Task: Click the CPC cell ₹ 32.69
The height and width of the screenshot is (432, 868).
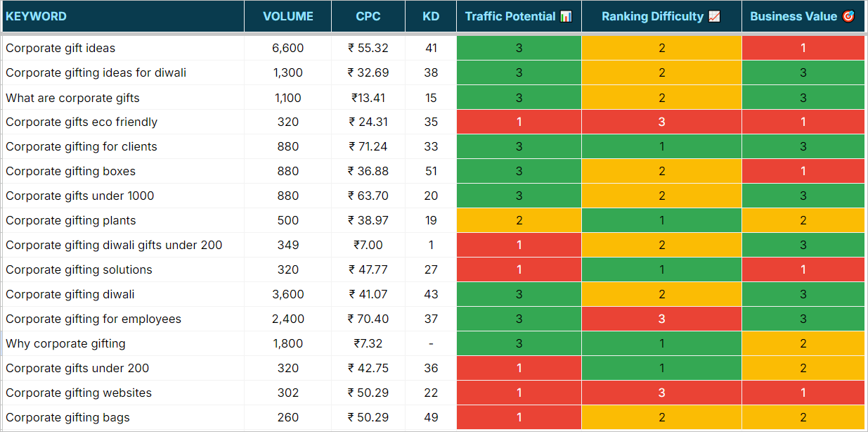Action: pyautogui.click(x=368, y=72)
